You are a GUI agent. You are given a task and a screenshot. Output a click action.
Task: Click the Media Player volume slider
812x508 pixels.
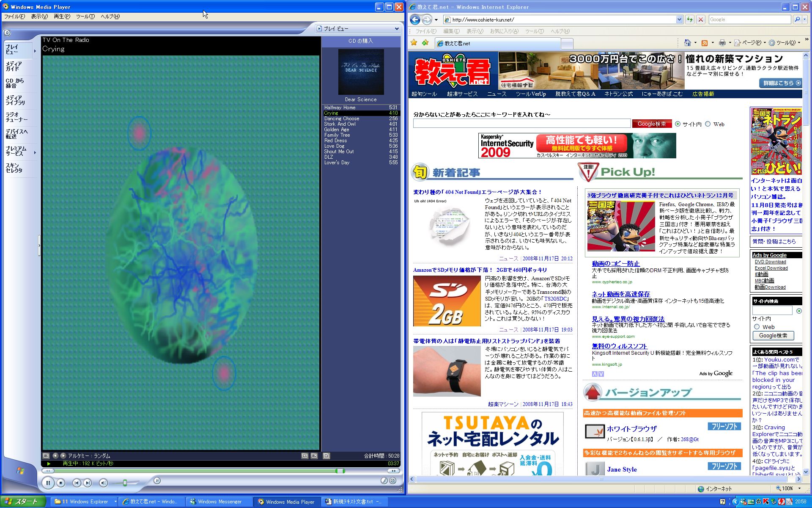click(x=125, y=483)
